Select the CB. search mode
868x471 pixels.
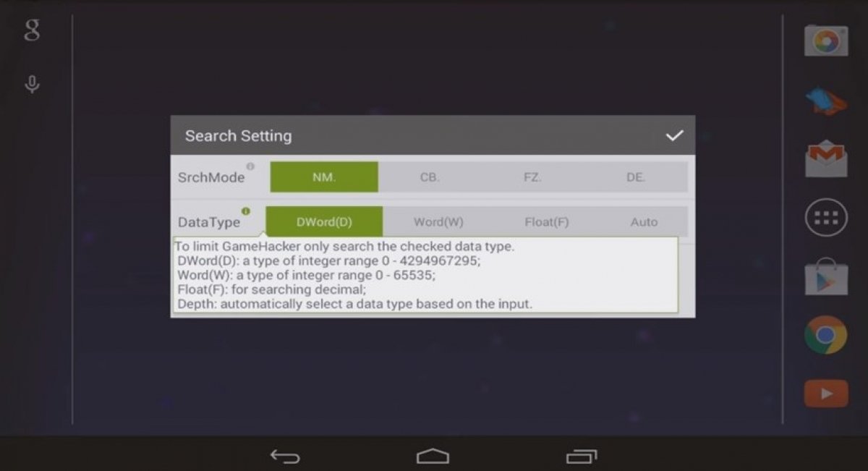click(x=430, y=177)
